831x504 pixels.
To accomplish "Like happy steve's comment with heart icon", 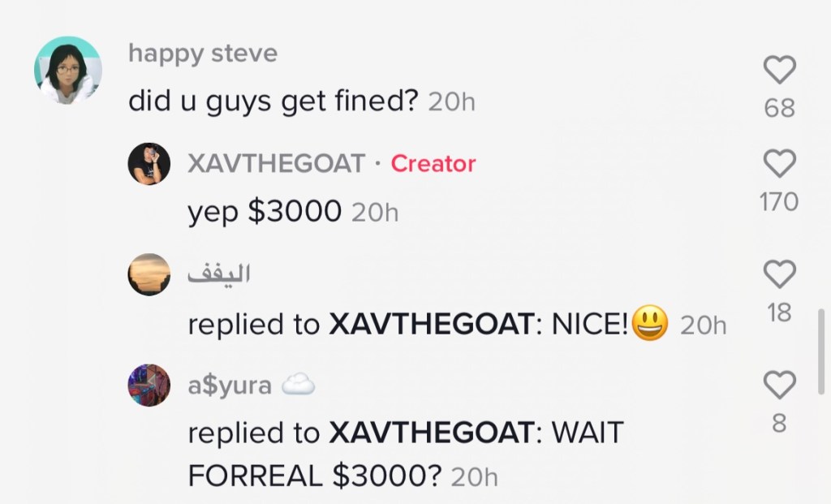I will 780,70.
